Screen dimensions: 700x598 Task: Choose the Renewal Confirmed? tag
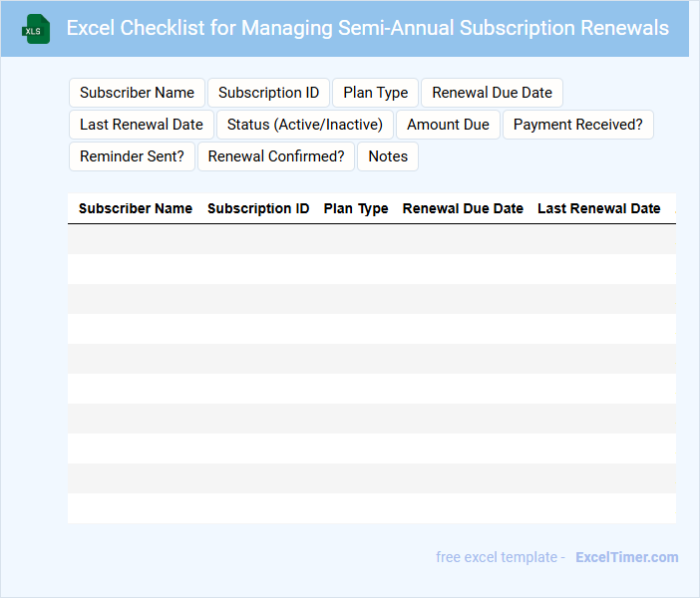pos(275,156)
